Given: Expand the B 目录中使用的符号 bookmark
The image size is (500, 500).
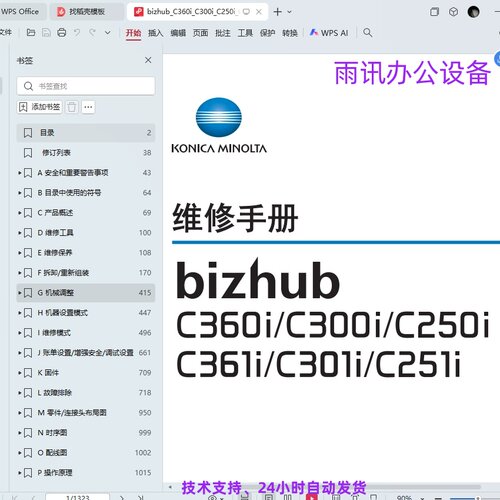Looking at the screenshot, I should click(x=20, y=193).
